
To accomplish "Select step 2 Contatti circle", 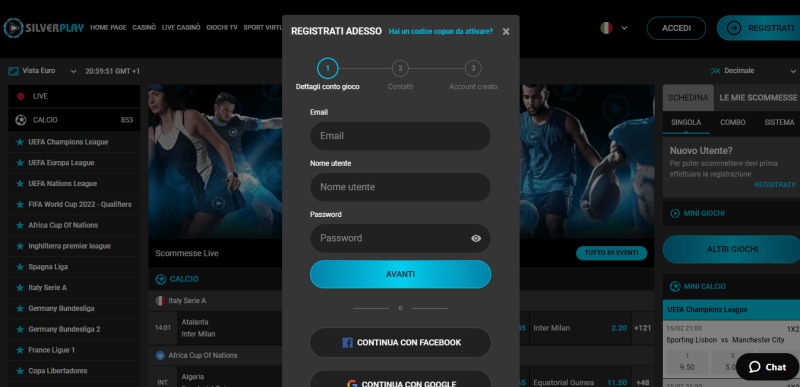I will tap(401, 68).
